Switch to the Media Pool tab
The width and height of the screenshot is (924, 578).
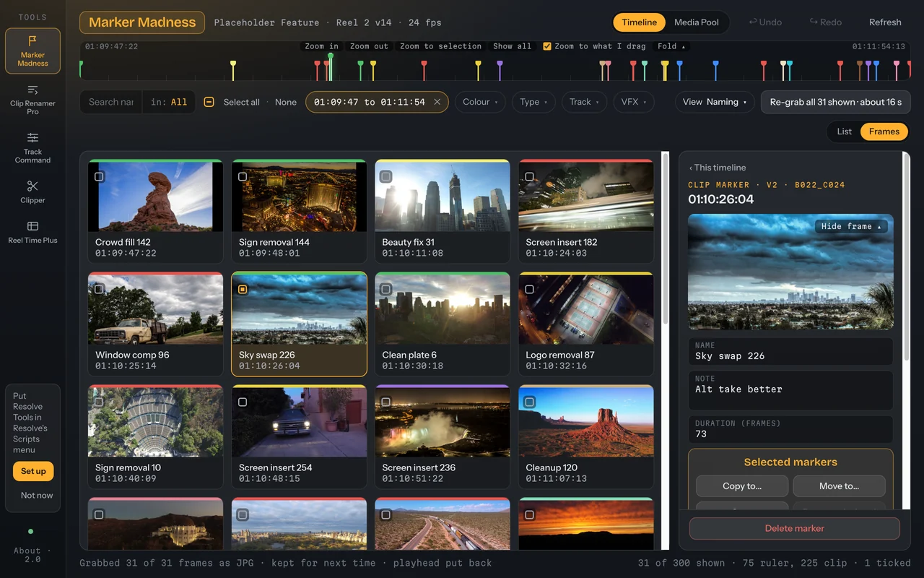click(697, 22)
